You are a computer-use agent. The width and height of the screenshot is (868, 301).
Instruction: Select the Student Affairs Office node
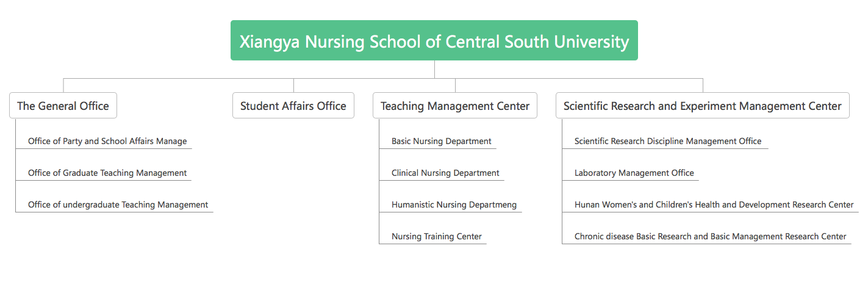293,106
